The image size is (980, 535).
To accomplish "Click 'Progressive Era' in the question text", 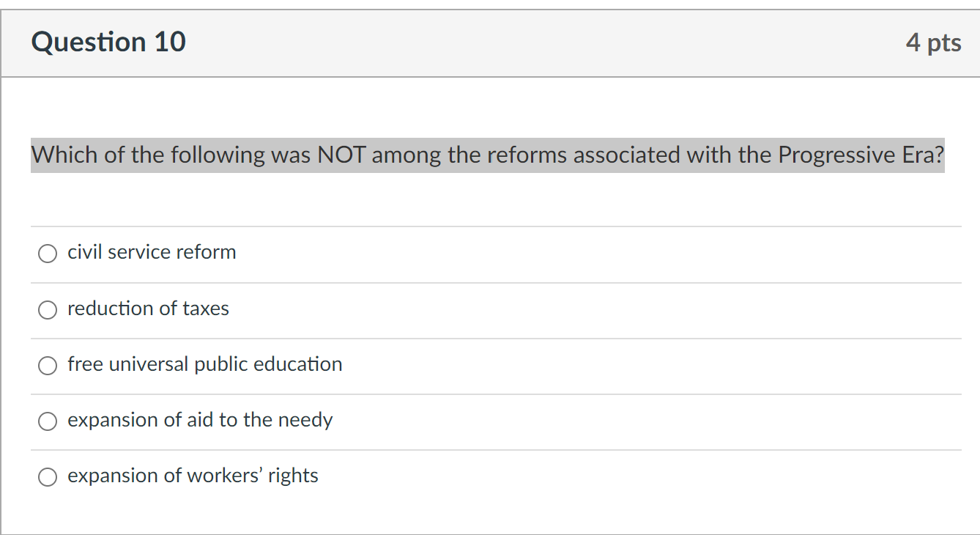I will [861, 155].
